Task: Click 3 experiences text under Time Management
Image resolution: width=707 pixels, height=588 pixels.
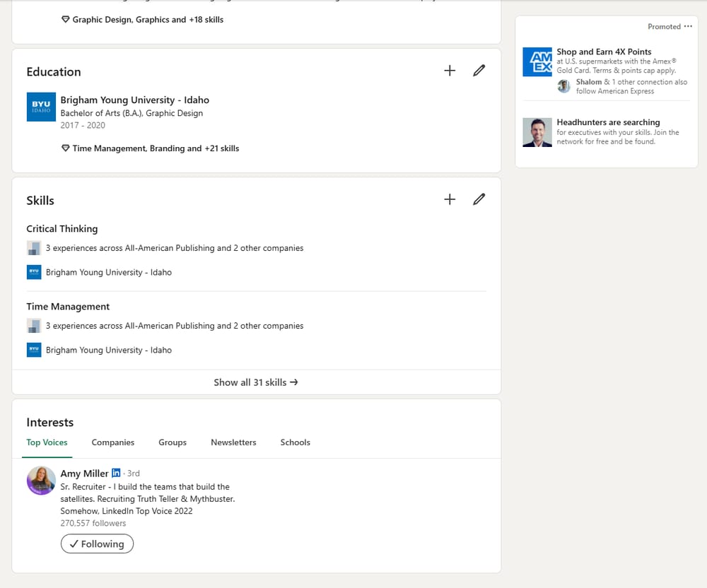Action: click(x=175, y=326)
